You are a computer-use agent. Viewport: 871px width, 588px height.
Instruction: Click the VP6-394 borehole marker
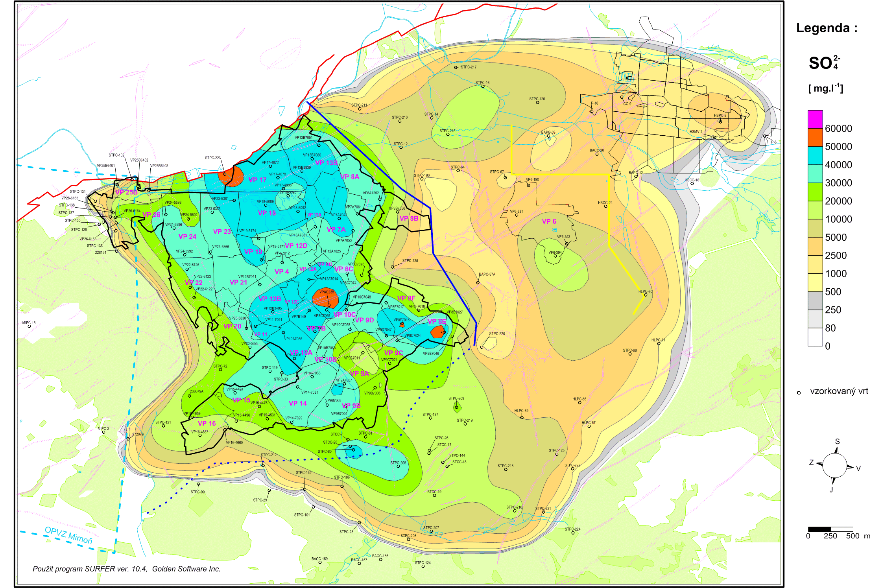555,256
